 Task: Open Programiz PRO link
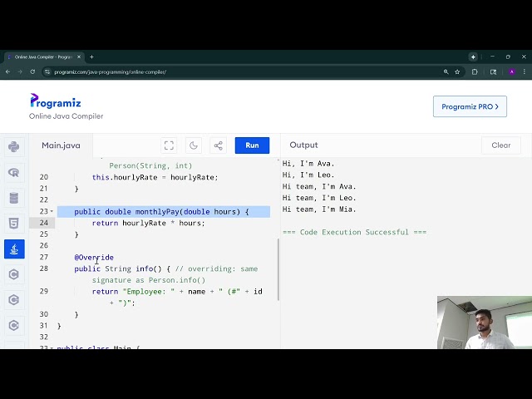[470, 106]
